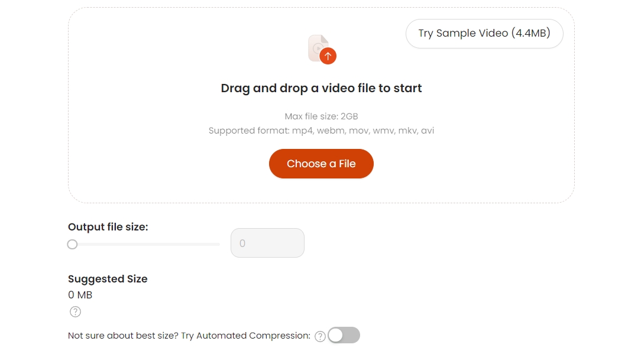Click the 'Output file size:' label

coord(108,227)
